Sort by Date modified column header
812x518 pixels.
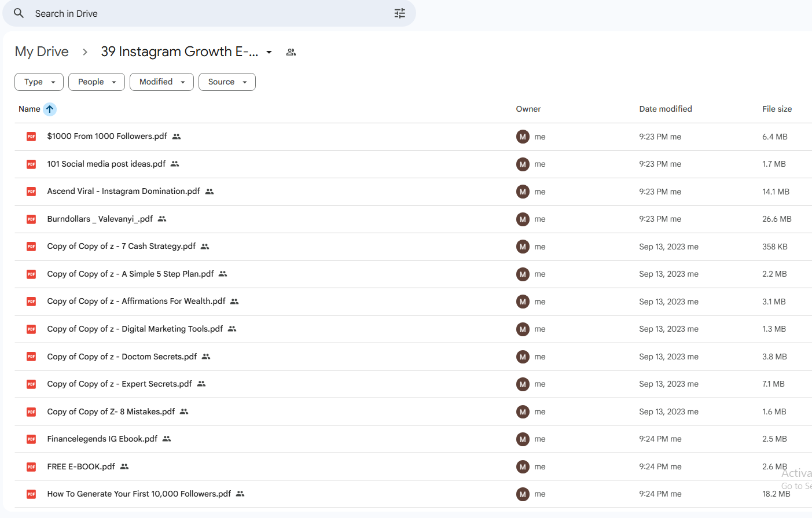click(665, 109)
